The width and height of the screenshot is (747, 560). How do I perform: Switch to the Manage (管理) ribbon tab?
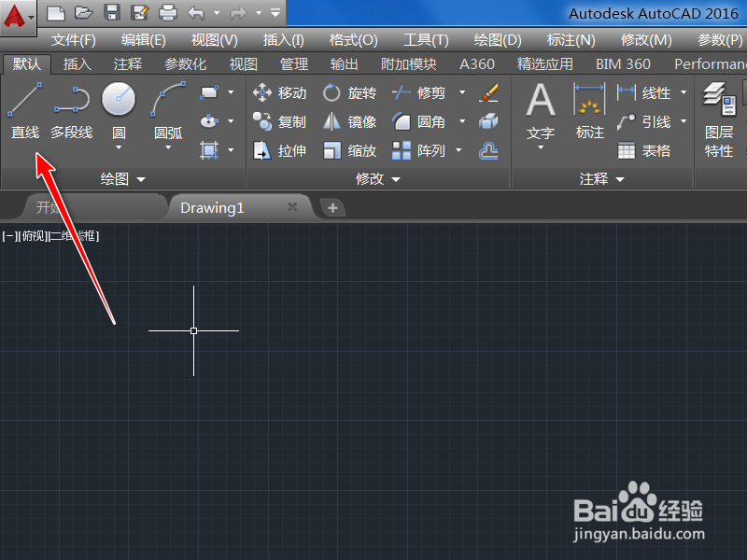pos(294,63)
